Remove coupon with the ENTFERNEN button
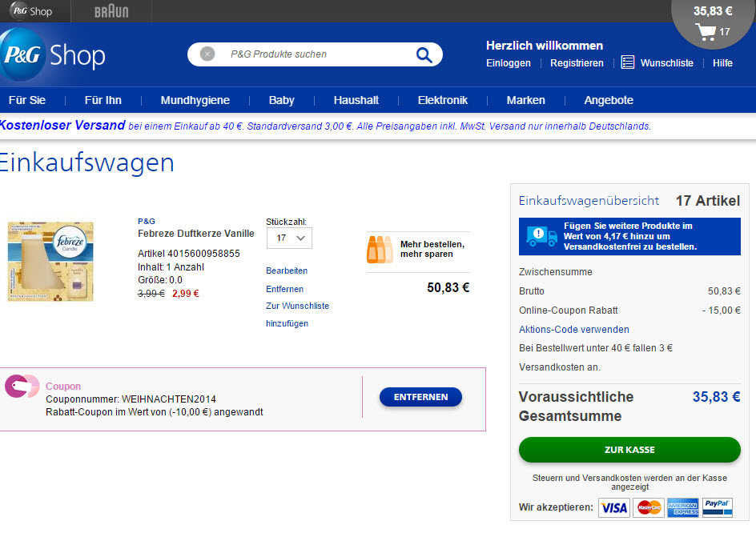 pos(420,397)
